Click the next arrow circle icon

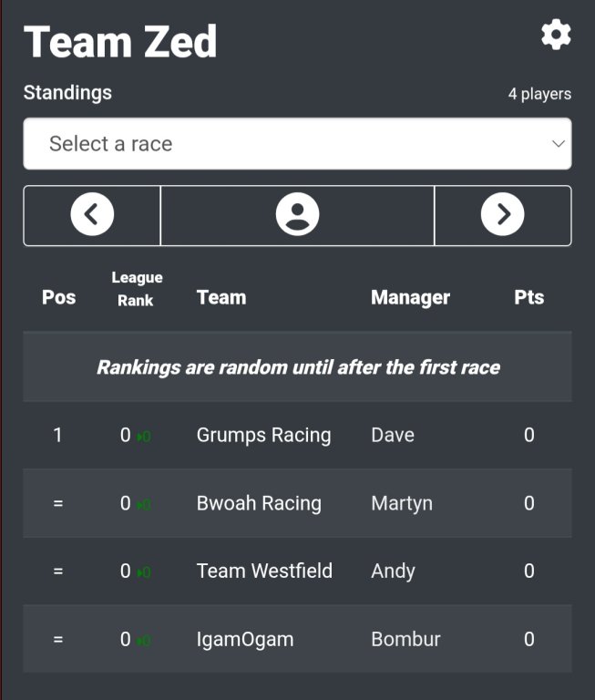pyautogui.click(x=503, y=214)
